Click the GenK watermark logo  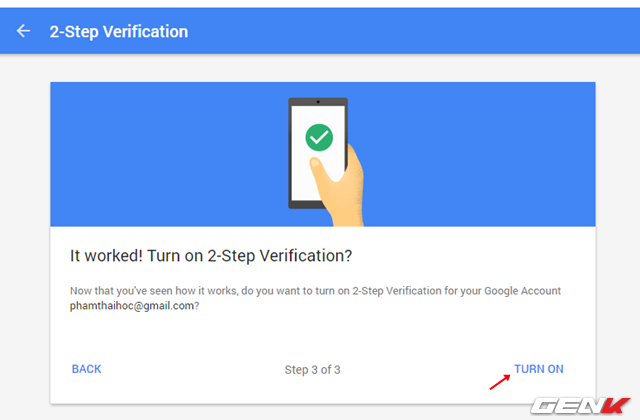tap(580, 406)
